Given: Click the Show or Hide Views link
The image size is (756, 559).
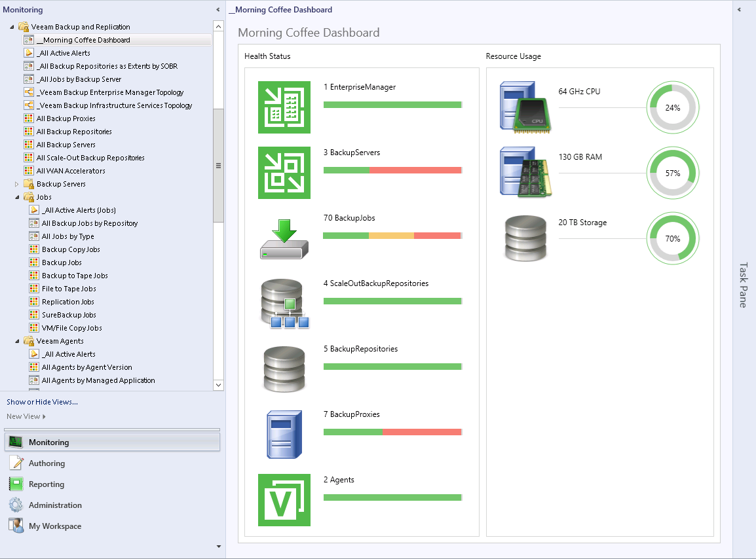Looking at the screenshot, I should click(42, 402).
